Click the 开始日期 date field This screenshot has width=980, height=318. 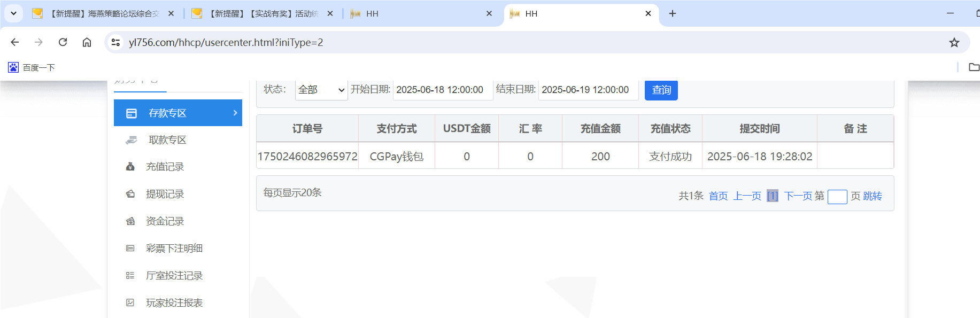(x=443, y=90)
